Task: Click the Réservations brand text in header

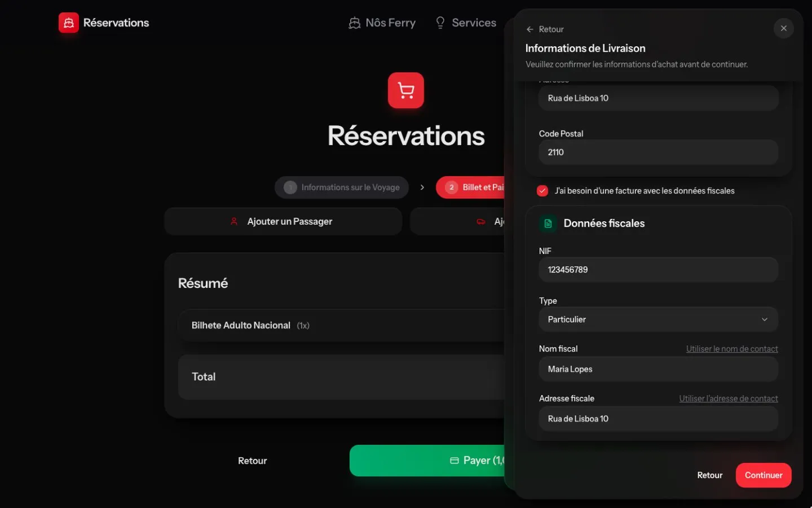Action: [x=116, y=23]
